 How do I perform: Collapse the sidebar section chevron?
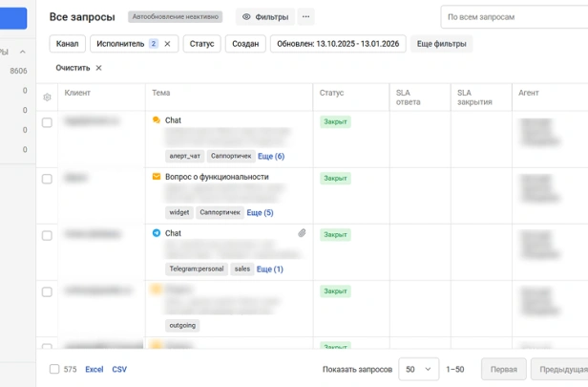[23, 52]
